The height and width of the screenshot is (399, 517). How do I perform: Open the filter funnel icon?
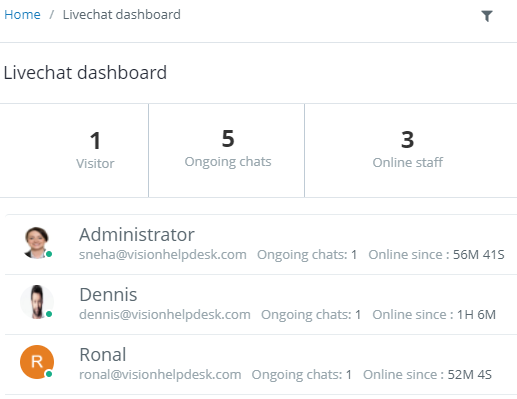pyautogui.click(x=487, y=16)
